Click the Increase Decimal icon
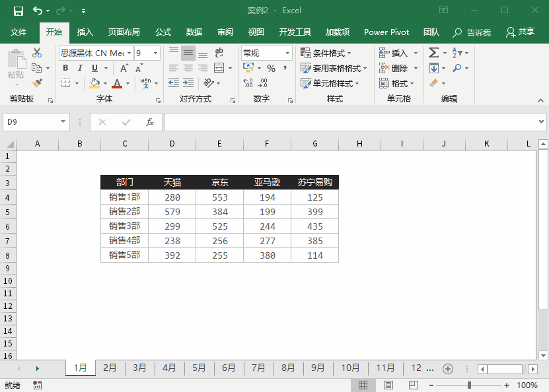The width and height of the screenshot is (549, 392). pos(248,83)
